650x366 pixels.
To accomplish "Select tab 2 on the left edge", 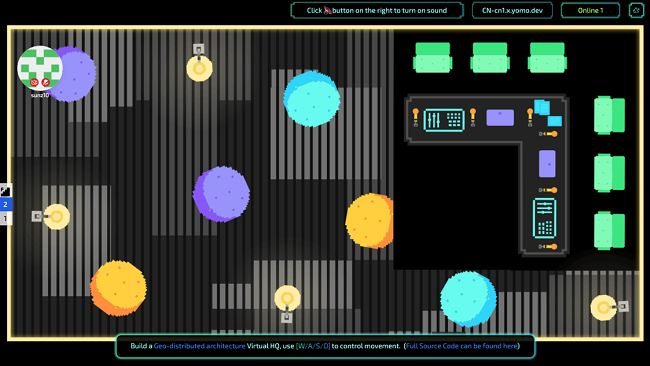I will (x=5, y=204).
